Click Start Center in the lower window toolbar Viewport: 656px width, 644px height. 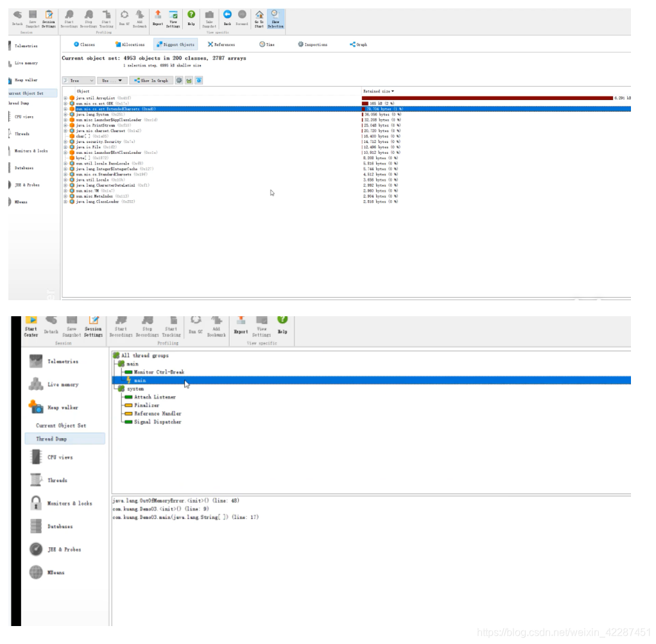point(31,327)
